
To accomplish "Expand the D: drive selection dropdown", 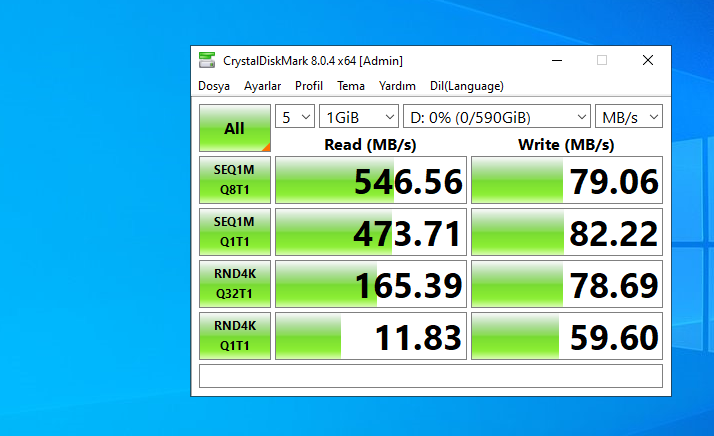I will pyautogui.click(x=497, y=117).
